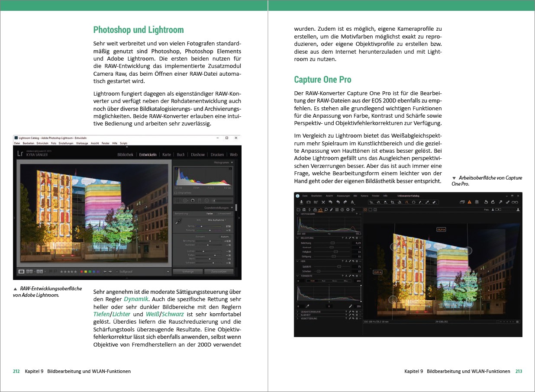535x392 pixels.
Task: Choose the Lightroom graduated filter tool
Action: click(200, 201)
